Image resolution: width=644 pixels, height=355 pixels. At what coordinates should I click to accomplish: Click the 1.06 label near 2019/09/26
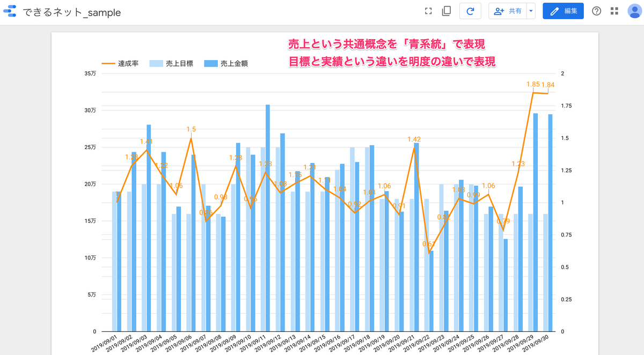488,186
